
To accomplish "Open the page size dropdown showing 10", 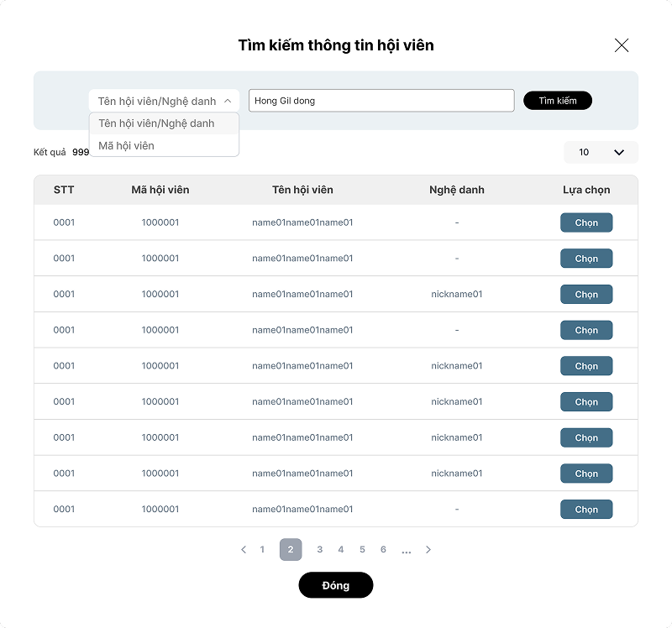I will (x=601, y=152).
